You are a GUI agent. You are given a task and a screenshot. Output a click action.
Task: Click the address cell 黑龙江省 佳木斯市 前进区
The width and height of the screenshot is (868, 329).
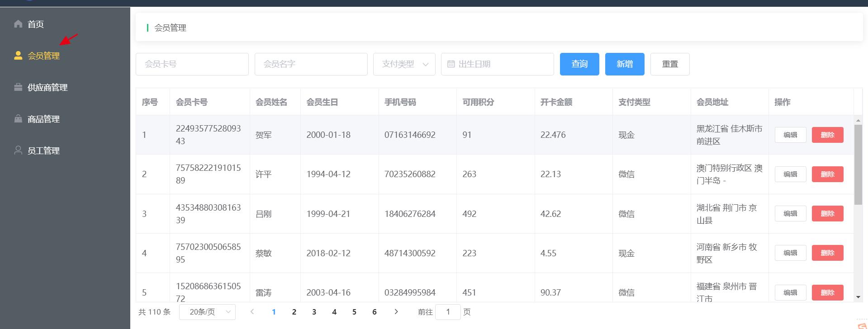point(729,135)
